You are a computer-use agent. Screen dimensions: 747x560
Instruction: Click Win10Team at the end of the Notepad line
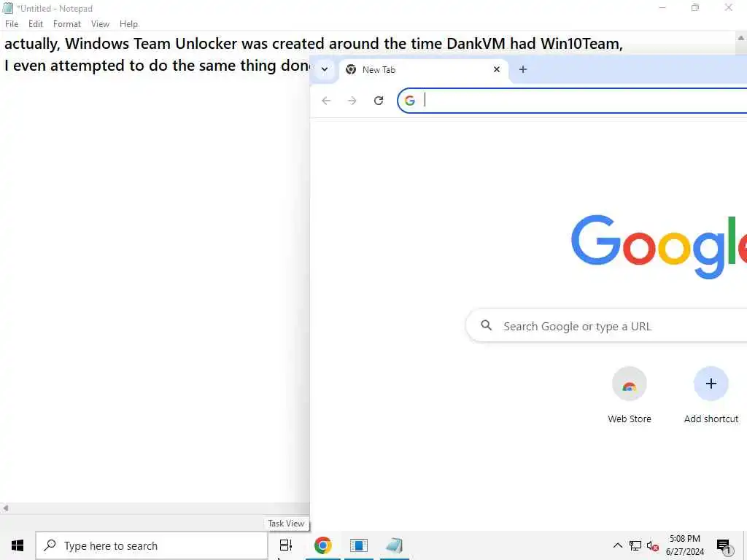(581, 44)
